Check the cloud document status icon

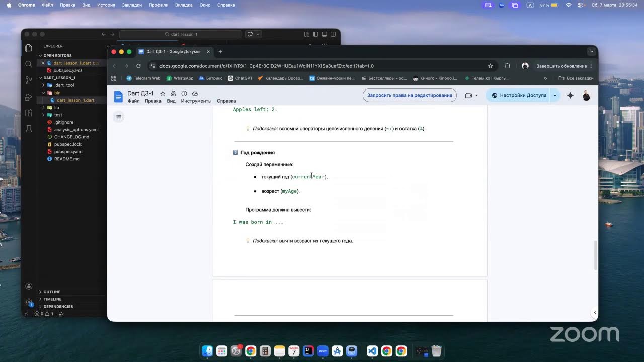click(x=195, y=94)
